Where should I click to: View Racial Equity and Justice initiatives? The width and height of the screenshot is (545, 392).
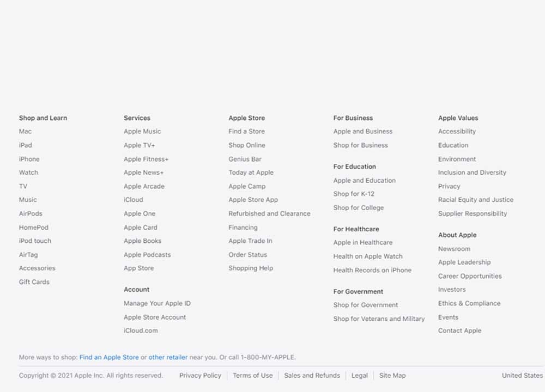point(476,200)
